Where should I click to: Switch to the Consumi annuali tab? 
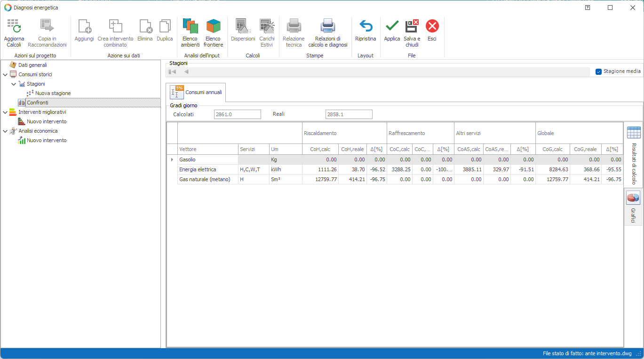pyautogui.click(x=196, y=92)
